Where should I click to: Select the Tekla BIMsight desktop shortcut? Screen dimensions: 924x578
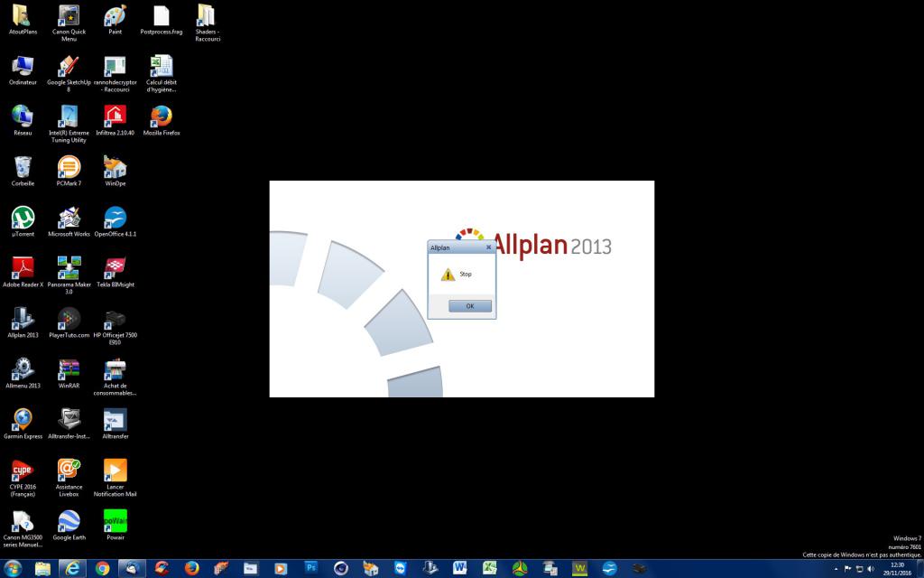tap(115, 273)
